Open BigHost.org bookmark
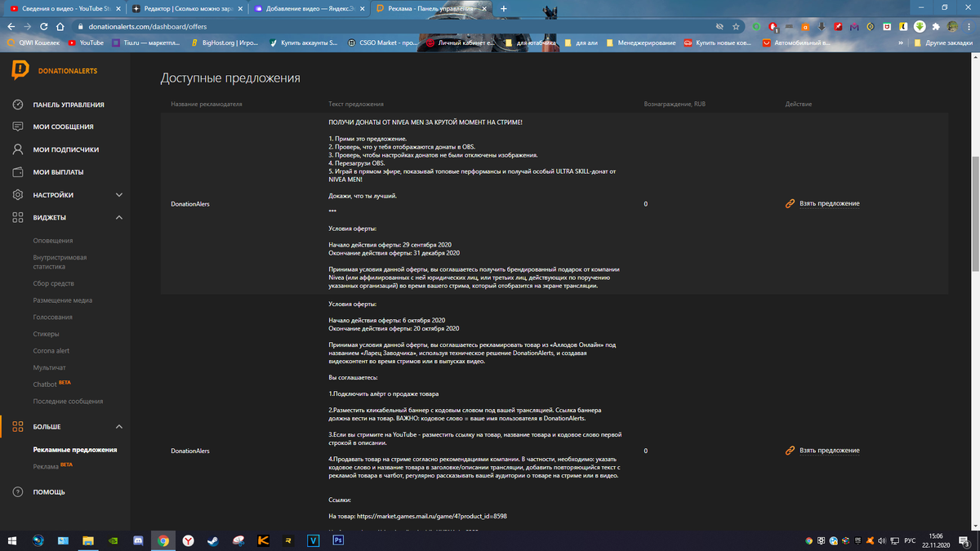 [227, 42]
